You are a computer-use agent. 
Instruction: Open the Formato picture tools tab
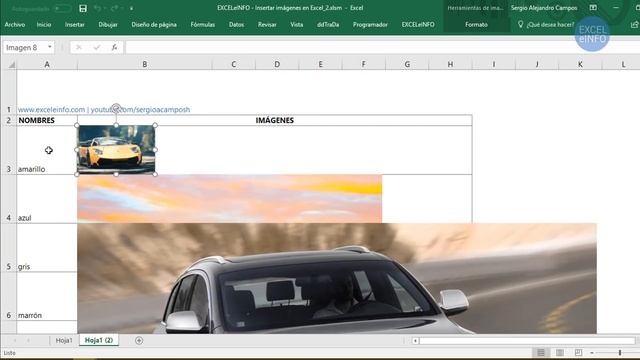(476, 24)
